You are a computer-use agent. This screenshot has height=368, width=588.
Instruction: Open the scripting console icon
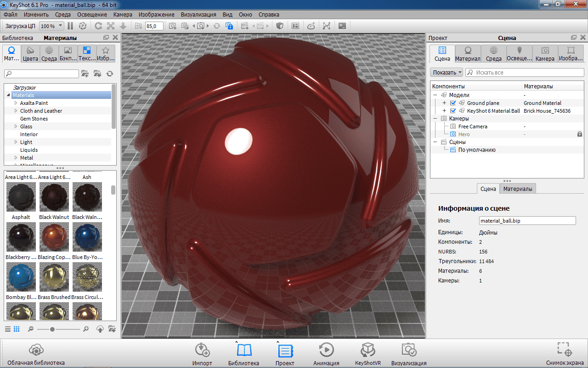pos(342,26)
